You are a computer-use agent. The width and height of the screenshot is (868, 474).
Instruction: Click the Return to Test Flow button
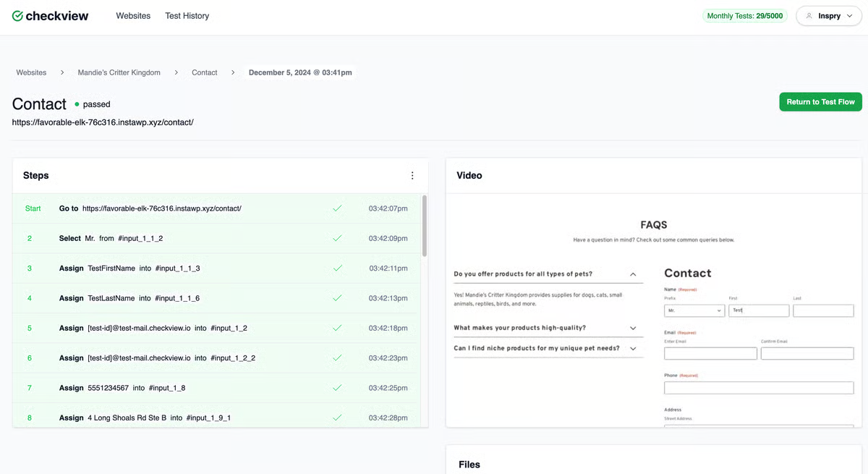click(x=820, y=101)
